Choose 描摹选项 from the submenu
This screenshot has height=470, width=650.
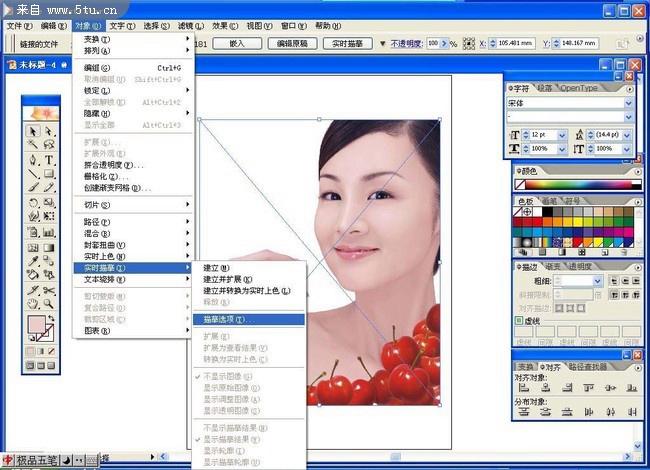[x=230, y=319]
